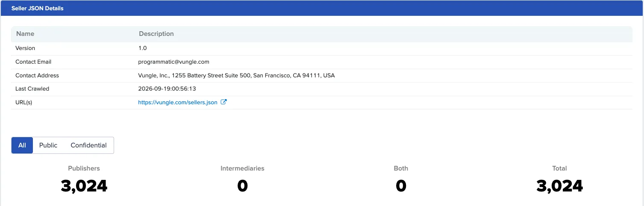This screenshot has width=644, height=206.
Task: Click the Description column header
Action: [156, 34]
